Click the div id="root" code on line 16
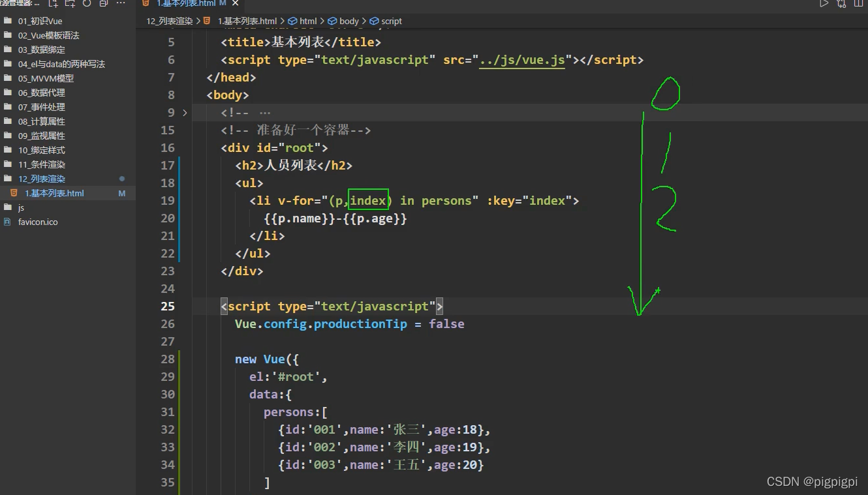 click(274, 148)
